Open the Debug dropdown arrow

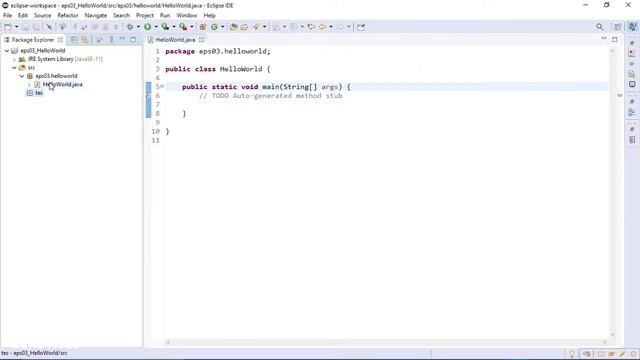138,27
